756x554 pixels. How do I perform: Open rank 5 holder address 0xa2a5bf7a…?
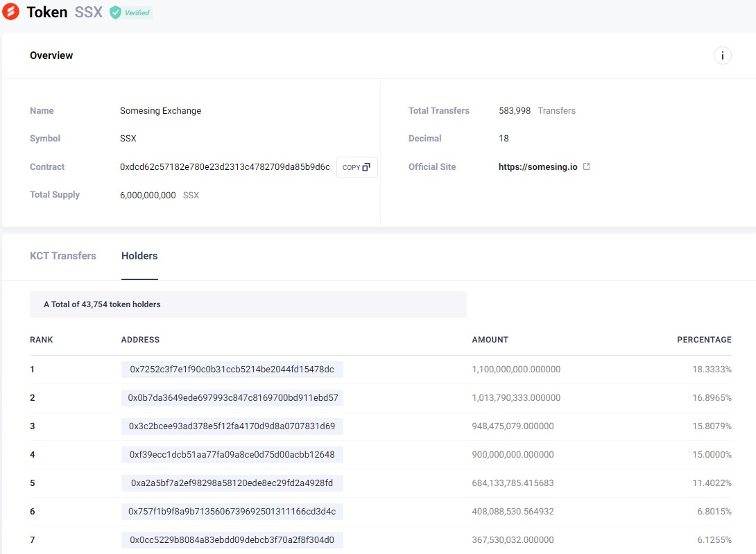[x=232, y=483]
